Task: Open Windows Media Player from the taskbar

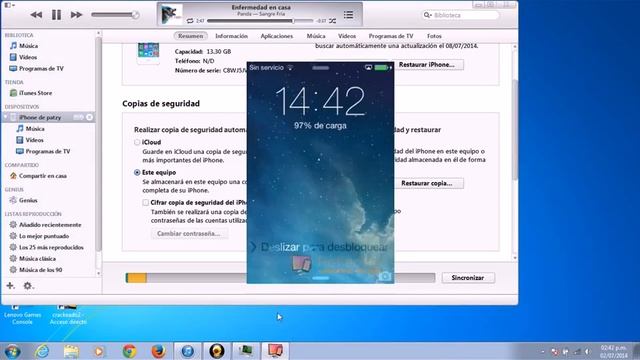Action: (99, 351)
